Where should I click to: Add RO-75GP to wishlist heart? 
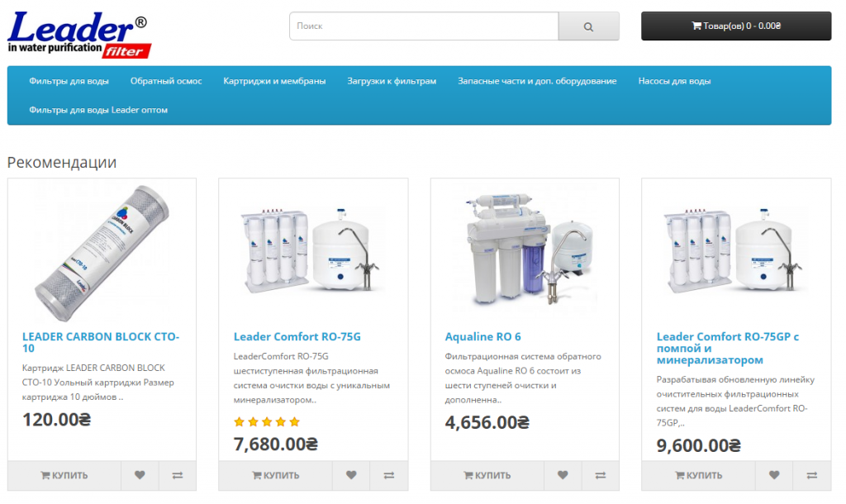[774, 475]
